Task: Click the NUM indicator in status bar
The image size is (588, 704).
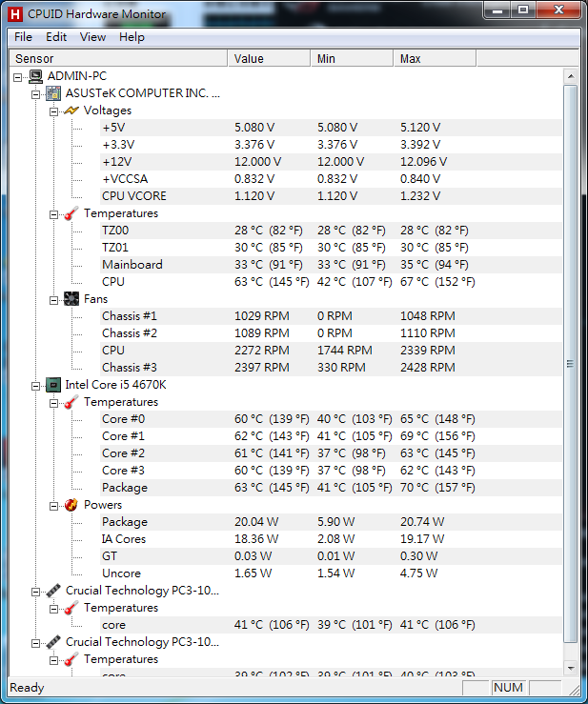Action: pos(509,688)
